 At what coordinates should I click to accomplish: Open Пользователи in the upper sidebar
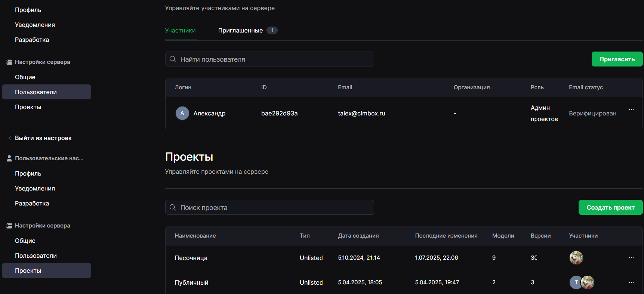click(x=36, y=92)
